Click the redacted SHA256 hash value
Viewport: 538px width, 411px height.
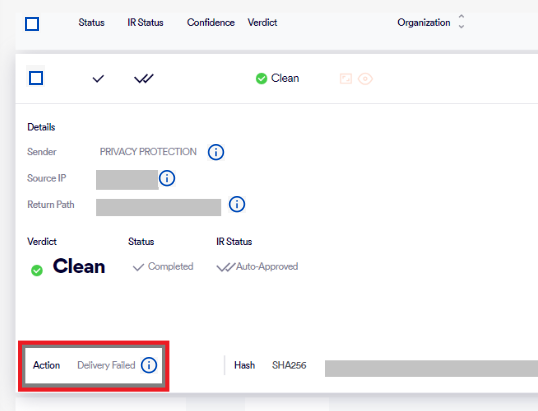431,368
